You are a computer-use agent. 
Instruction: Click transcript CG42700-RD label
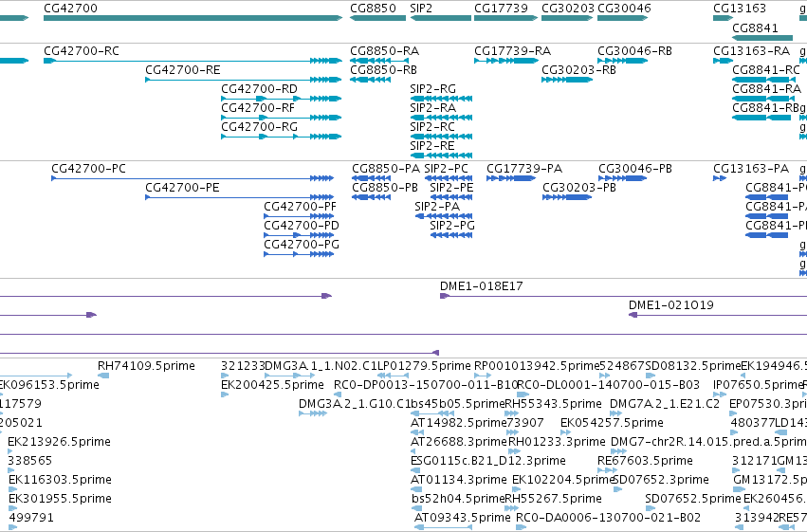click(x=260, y=89)
